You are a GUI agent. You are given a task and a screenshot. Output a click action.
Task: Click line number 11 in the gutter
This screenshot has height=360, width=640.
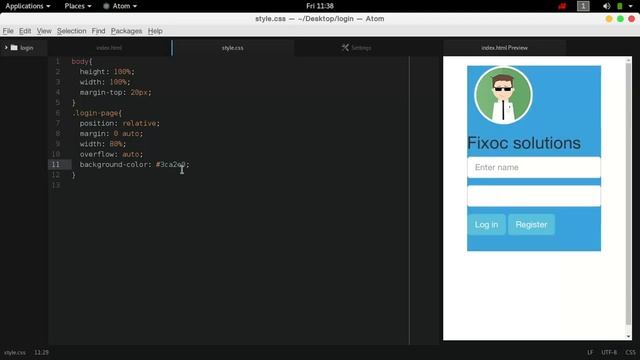[56, 164]
